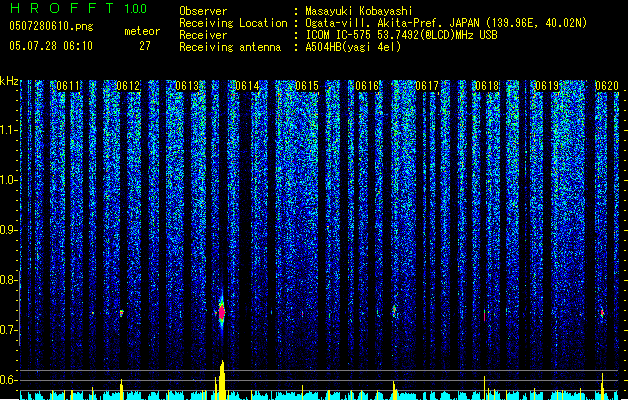The image size is (629, 400).
Task: Click the 0614 time marker
Action: 247,86
